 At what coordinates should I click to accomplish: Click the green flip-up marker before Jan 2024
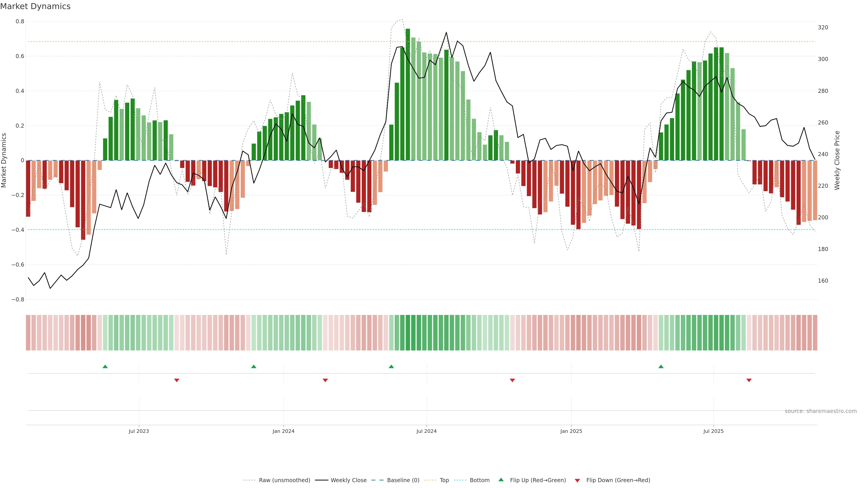coord(254,366)
